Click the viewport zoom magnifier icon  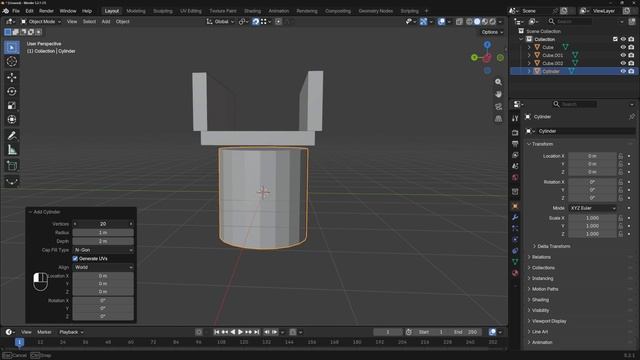click(498, 82)
